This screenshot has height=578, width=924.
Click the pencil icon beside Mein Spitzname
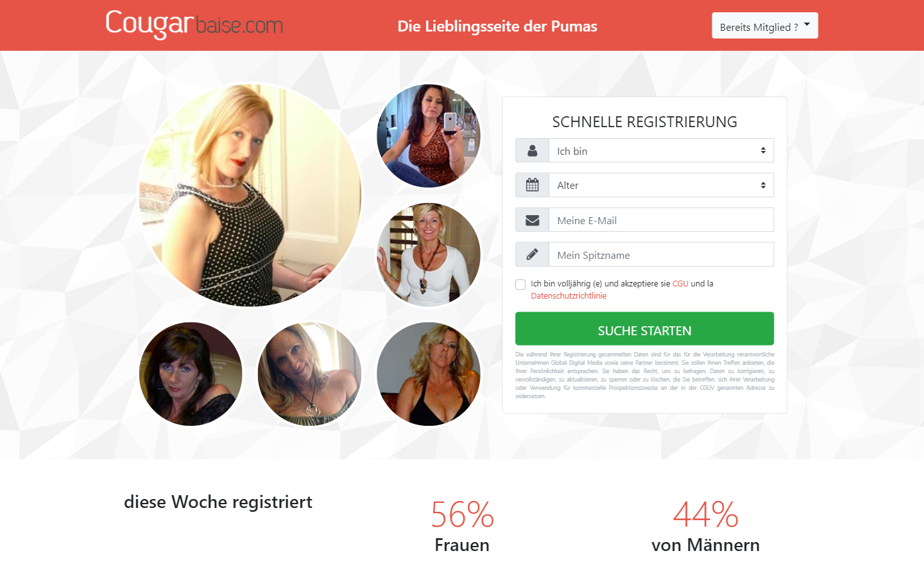pyautogui.click(x=532, y=255)
